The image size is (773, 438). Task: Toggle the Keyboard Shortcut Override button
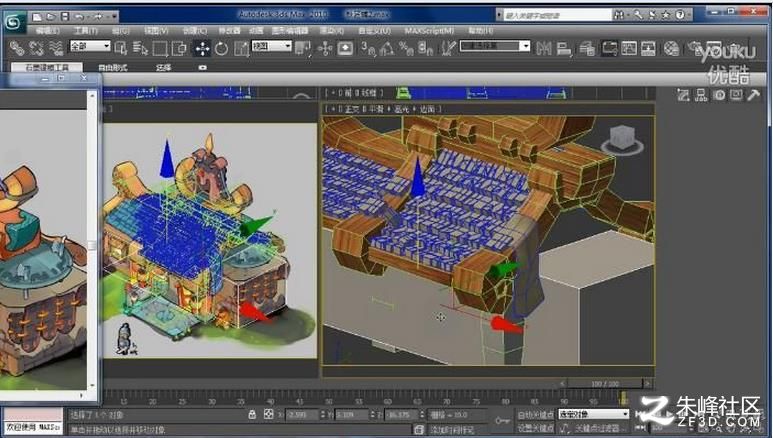coord(345,48)
